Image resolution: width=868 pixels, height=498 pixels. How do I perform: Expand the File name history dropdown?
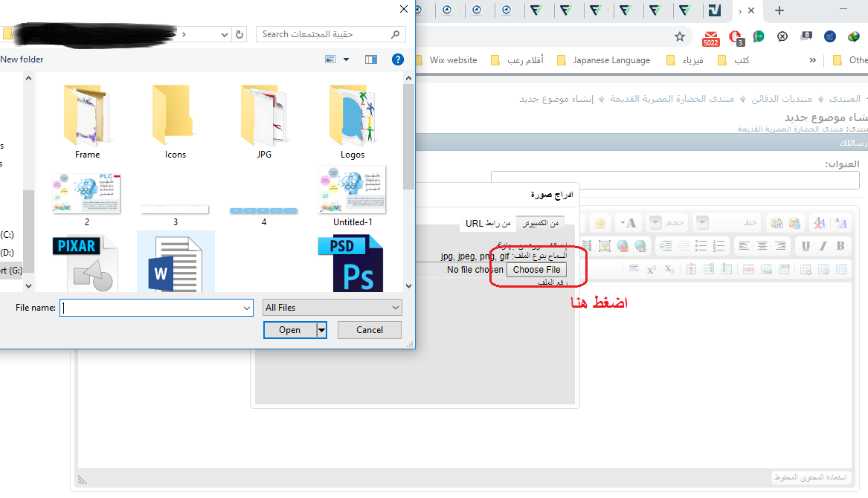247,308
